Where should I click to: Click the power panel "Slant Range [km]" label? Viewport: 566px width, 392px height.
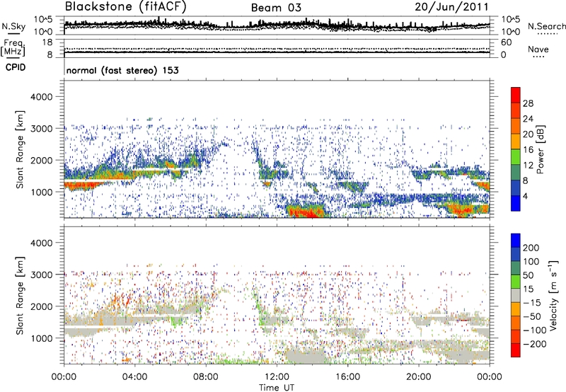pyautogui.click(x=20, y=149)
